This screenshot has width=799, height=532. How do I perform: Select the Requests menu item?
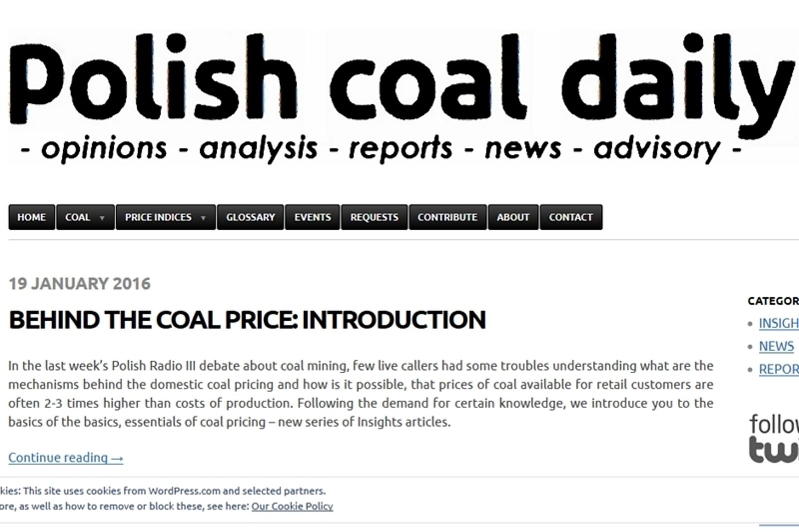click(374, 217)
